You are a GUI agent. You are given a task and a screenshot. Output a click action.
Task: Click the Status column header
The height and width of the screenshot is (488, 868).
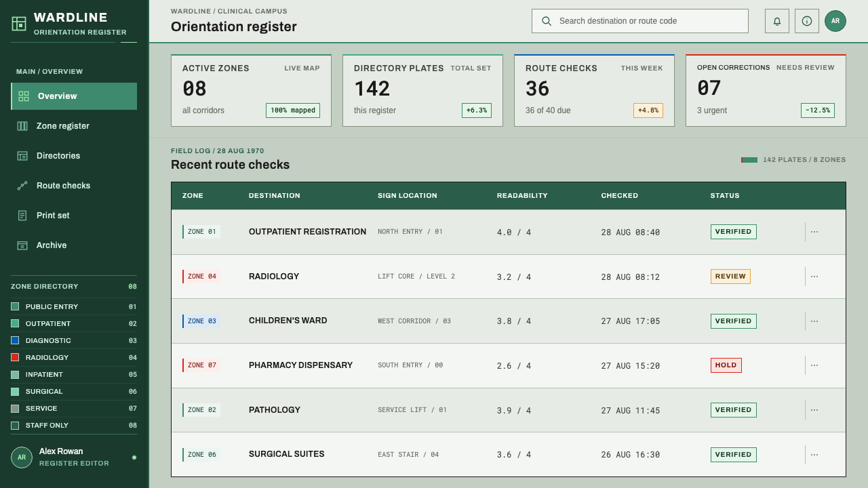pyautogui.click(x=725, y=196)
